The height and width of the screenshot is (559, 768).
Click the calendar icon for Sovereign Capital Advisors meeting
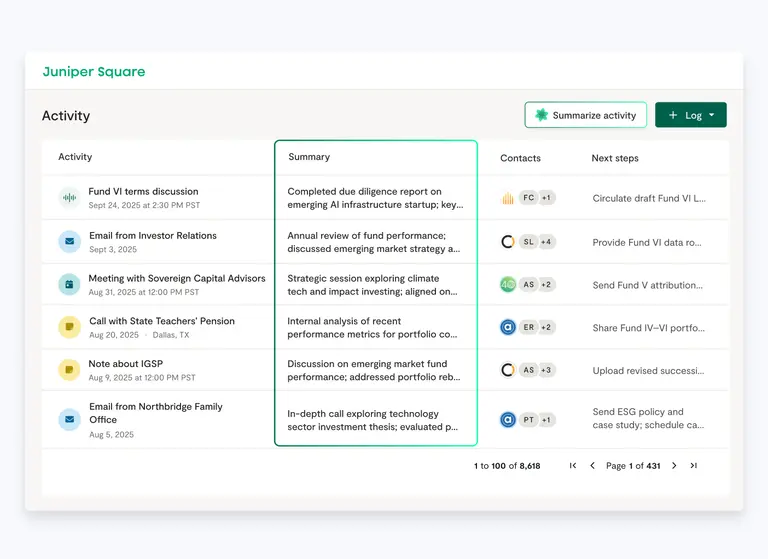[x=69, y=285]
